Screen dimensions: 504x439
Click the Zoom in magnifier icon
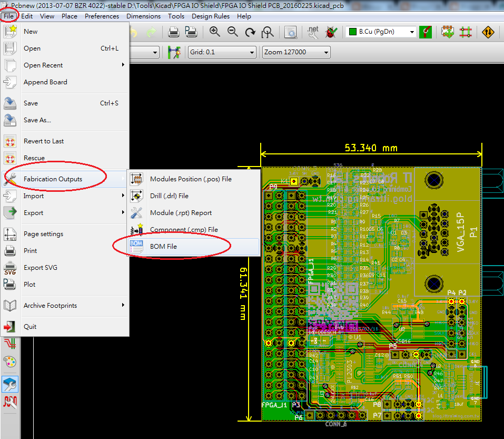(x=215, y=32)
